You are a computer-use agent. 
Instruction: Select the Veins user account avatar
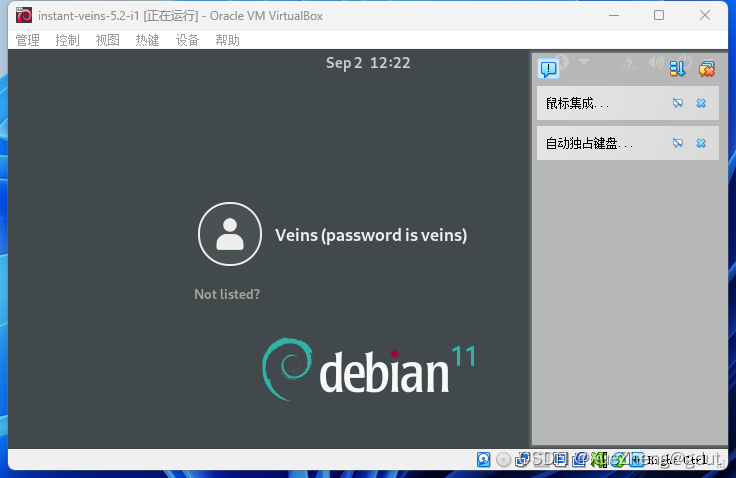point(230,234)
